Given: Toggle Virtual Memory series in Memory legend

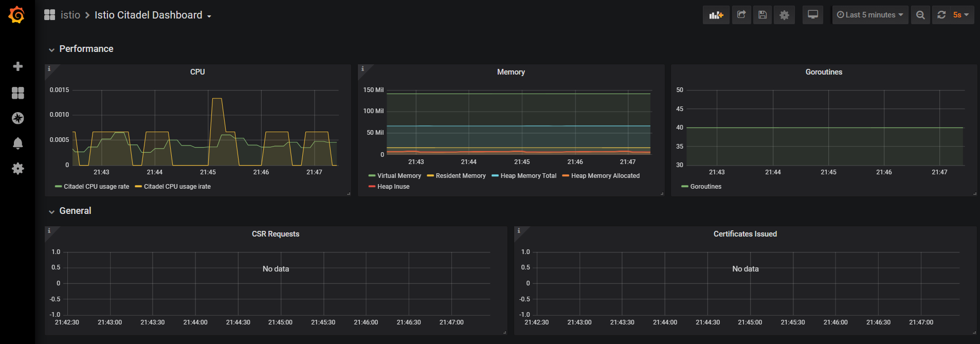Looking at the screenshot, I should [398, 176].
